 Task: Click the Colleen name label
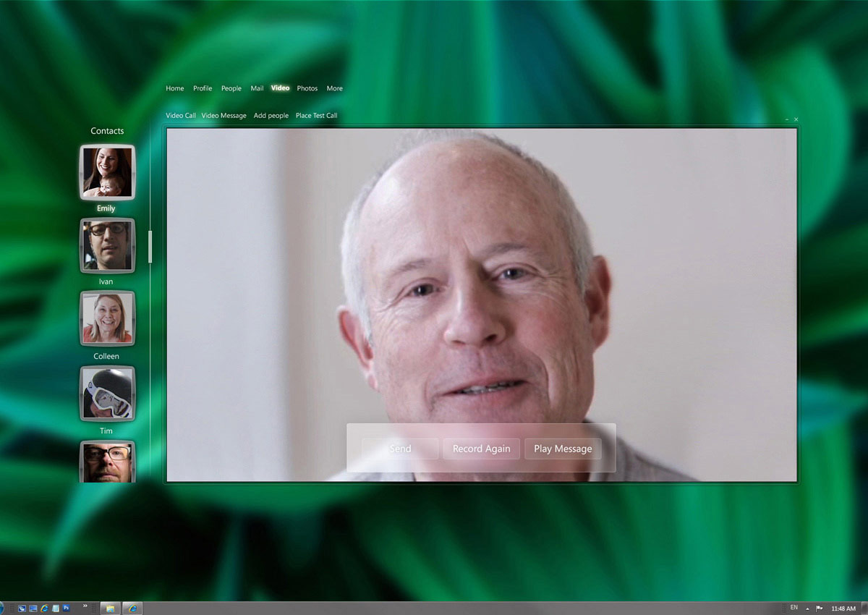click(x=106, y=356)
